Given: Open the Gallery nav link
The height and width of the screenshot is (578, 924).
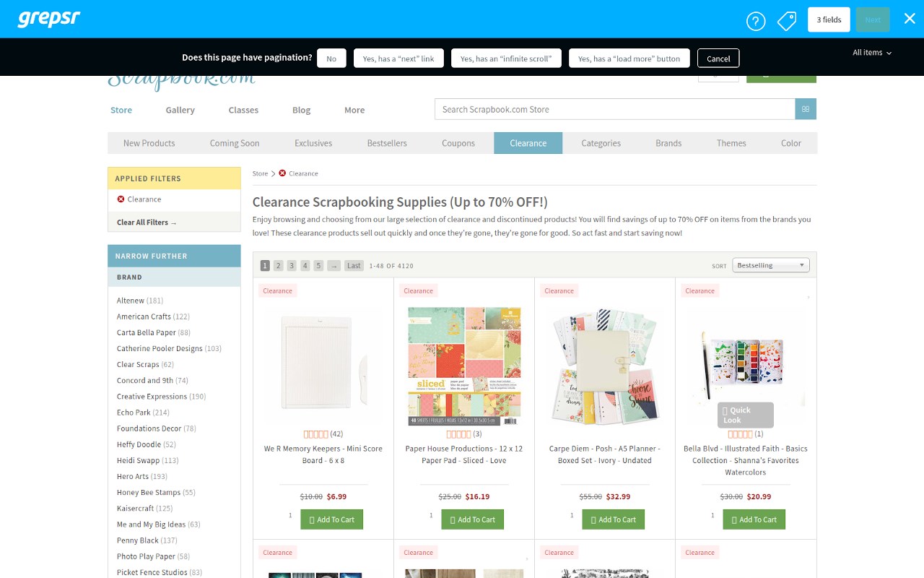Looking at the screenshot, I should 180,110.
